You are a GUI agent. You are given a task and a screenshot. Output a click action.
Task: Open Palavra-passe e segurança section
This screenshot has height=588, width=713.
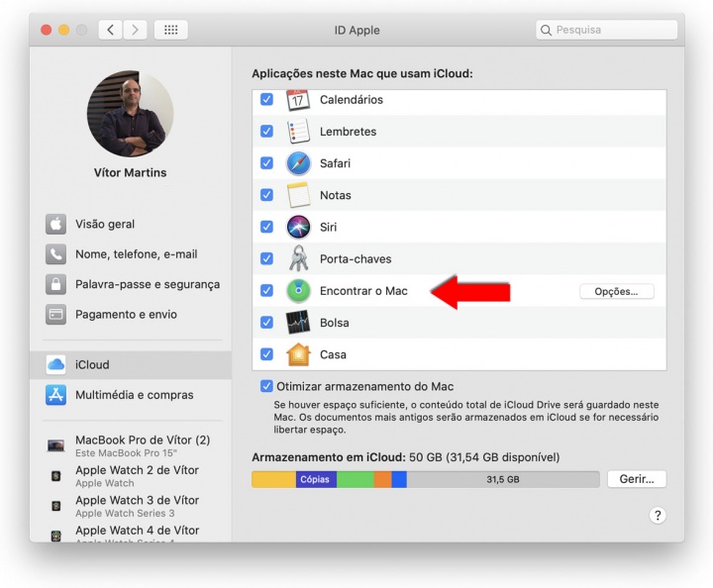133,284
